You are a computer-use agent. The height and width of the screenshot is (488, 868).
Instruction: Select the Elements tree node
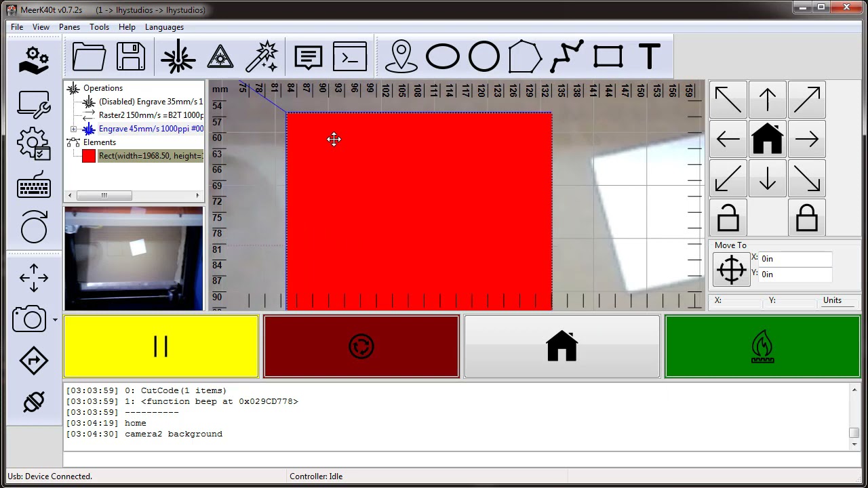[x=100, y=142]
